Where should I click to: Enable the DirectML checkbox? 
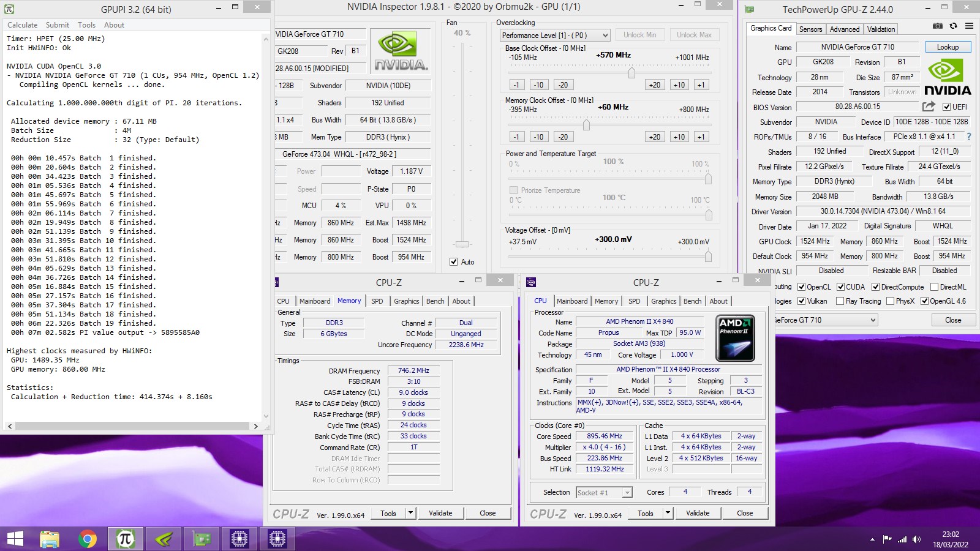click(934, 287)
